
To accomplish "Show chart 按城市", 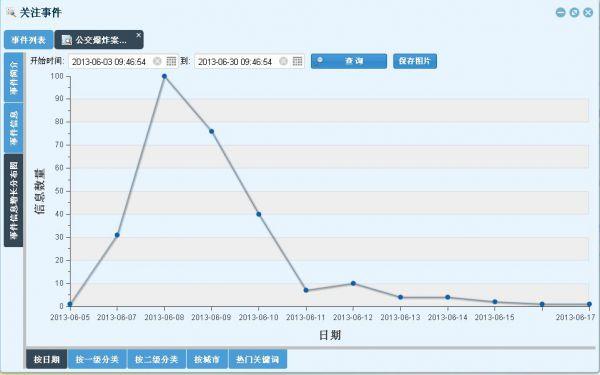I will [207, 359].
